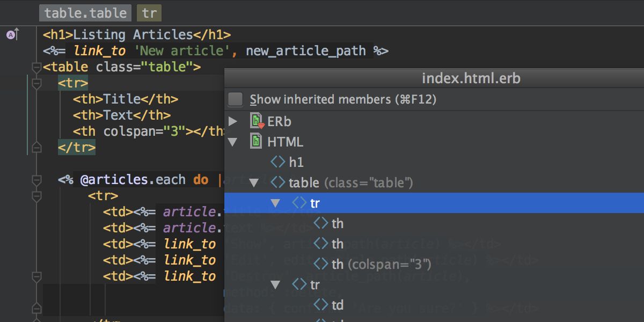Toggle fold marker at @articles.each line

tap(36, 179)
